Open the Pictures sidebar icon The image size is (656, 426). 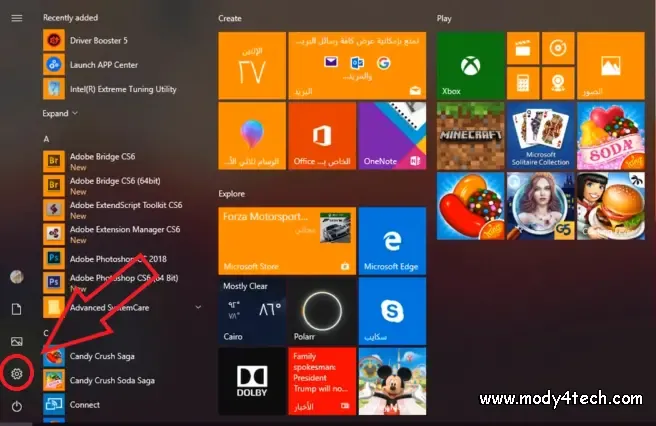tap(17, 341)
